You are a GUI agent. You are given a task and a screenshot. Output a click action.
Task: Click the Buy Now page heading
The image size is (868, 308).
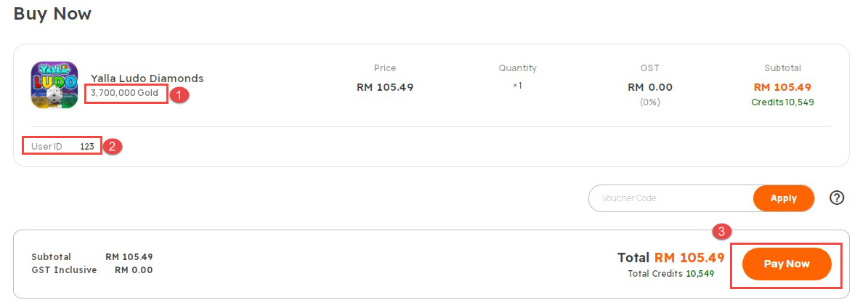52,13
